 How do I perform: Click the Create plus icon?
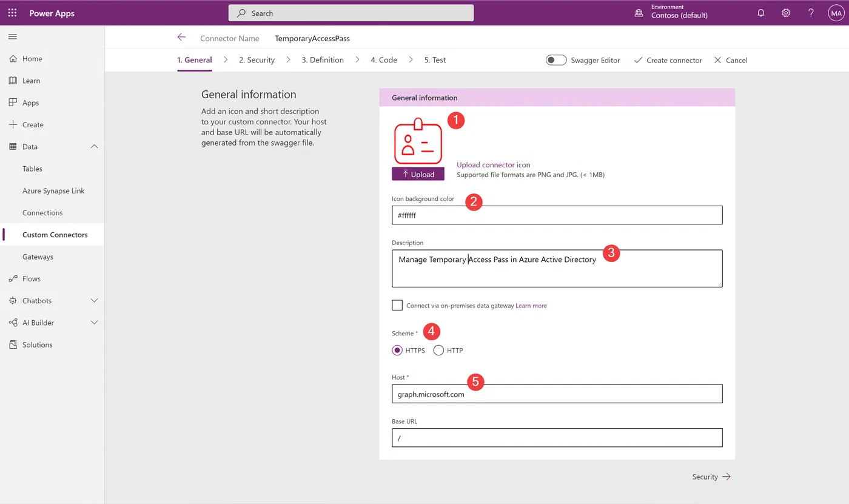point(13,124)
